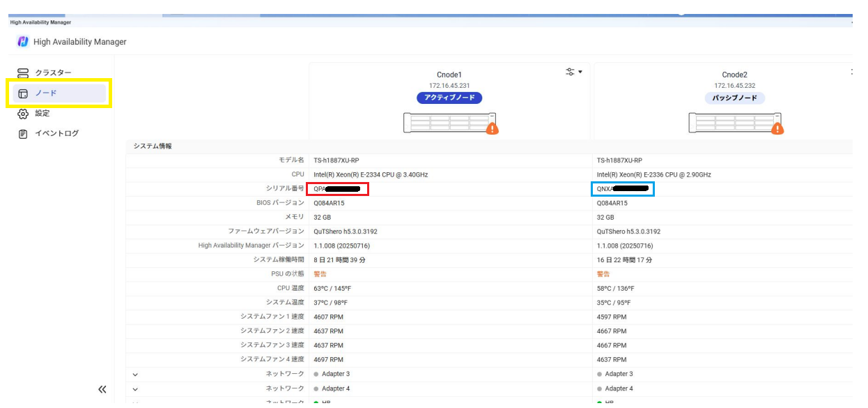
Task: Click the clipboard icon beside イベントログ
Action: [23, 134]
